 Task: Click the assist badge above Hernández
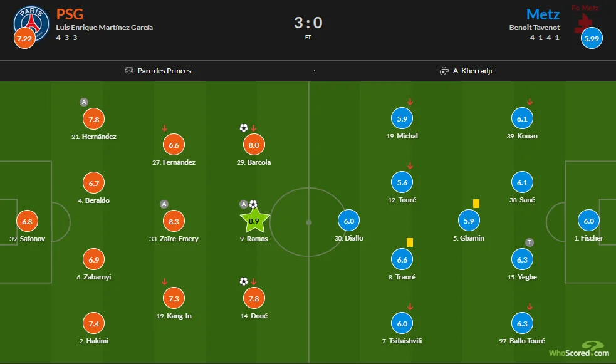tap(83, 101)
